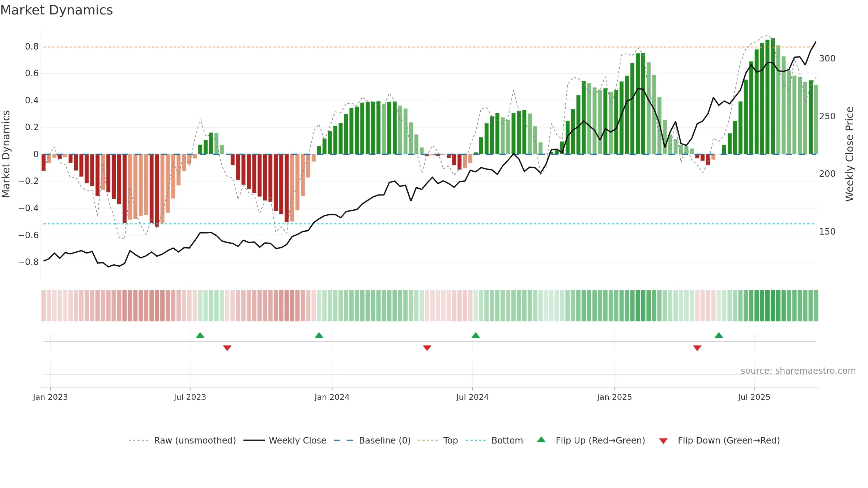This screenshot has width=868, height=488.
Task: Click the Market Dynamics chart title
Action: (x=56, y=10)
